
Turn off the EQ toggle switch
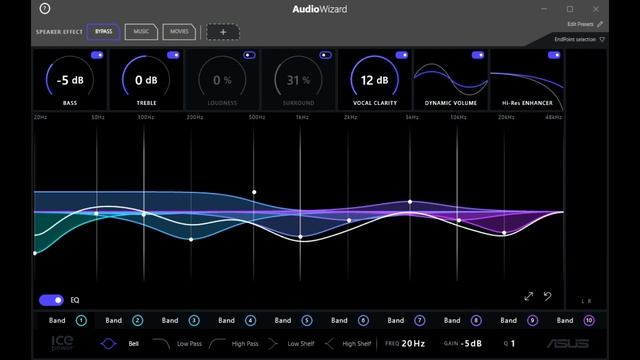pyautogui.click(x=51, y=300)
